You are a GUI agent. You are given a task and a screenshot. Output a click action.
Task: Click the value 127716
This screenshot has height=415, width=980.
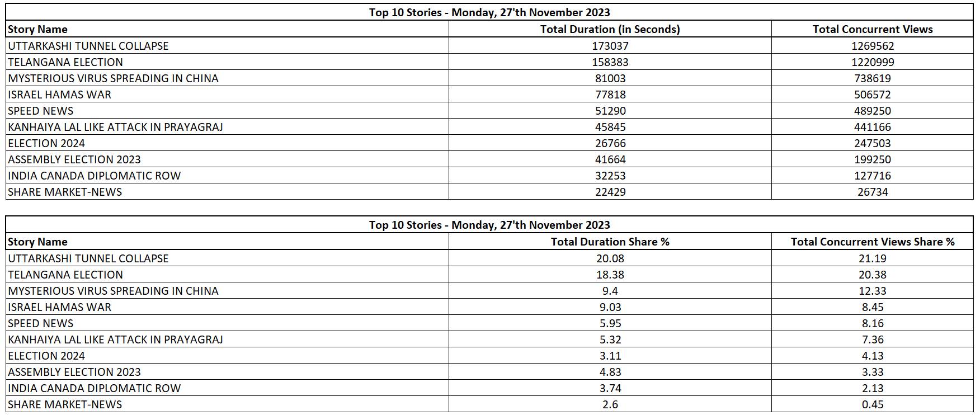pyautogui.click(x=873, y=176)
